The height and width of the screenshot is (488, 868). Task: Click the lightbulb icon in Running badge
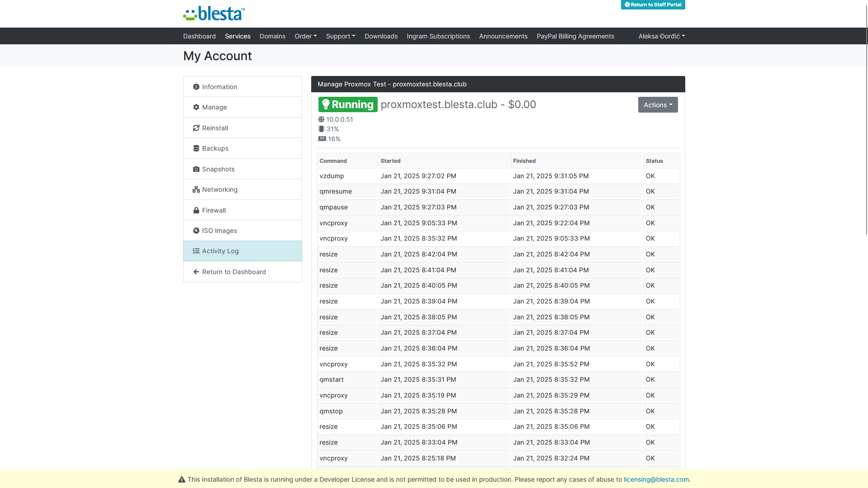coord(326,104)
